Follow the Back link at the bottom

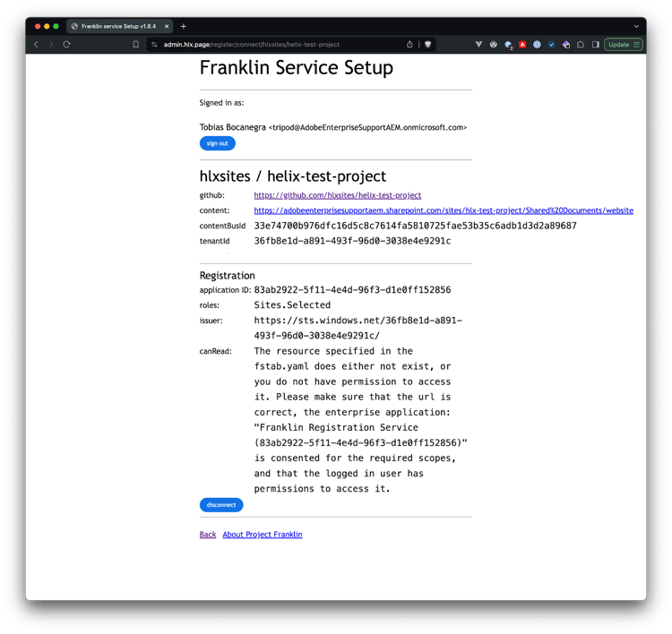[x=208, y=535]
